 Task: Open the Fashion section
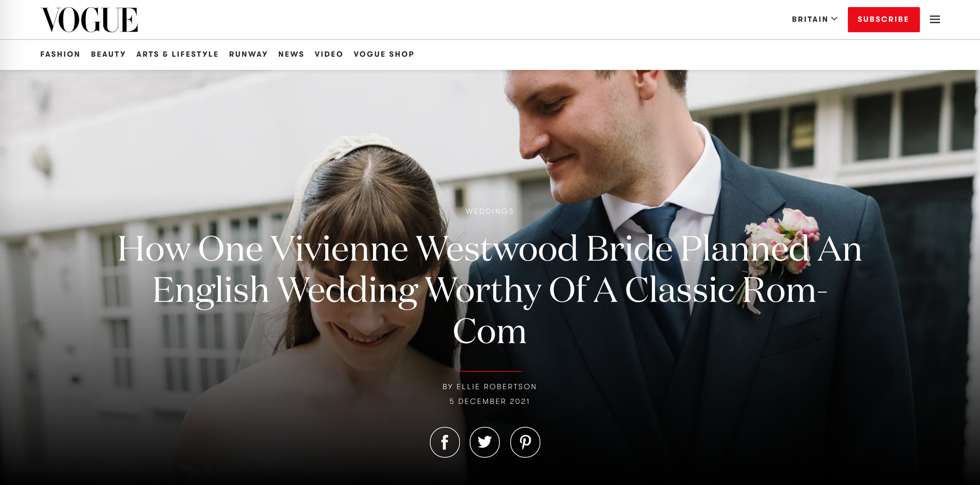click(x=60, y=54)
